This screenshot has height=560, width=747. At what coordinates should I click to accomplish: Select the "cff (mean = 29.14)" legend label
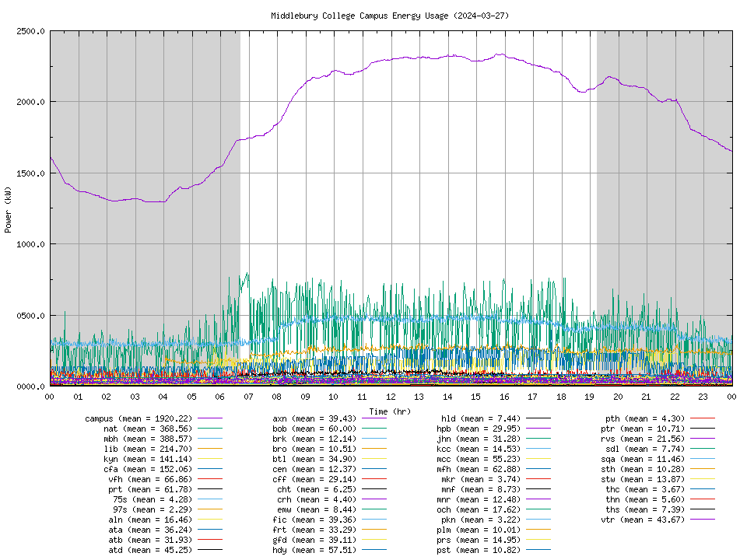(314, 479)
